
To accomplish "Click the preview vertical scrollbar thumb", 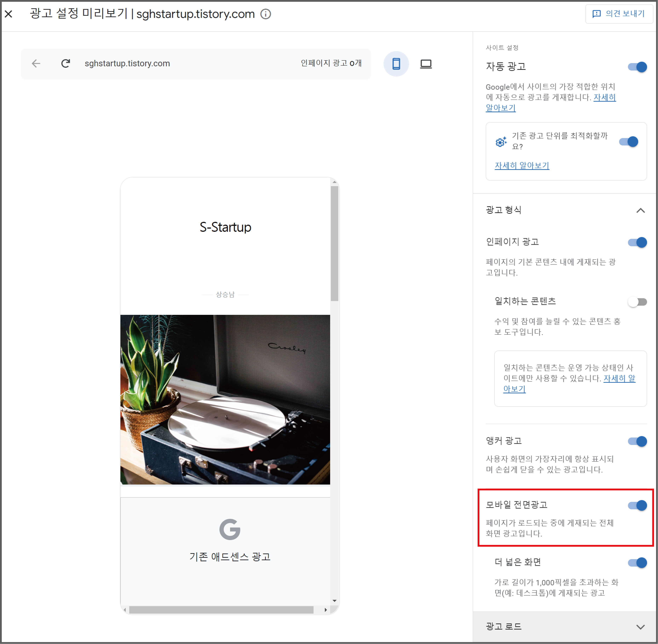I will pos(334,243).
